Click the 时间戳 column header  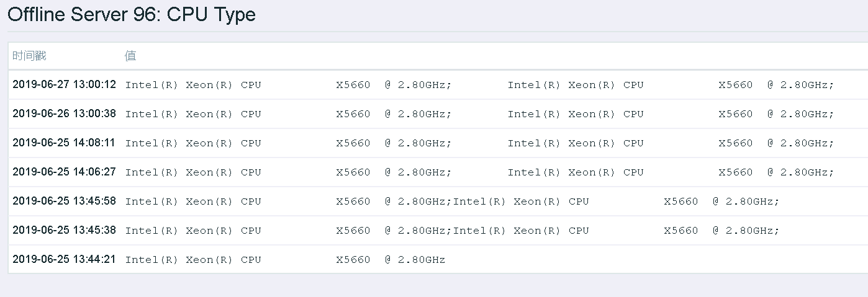29,56
